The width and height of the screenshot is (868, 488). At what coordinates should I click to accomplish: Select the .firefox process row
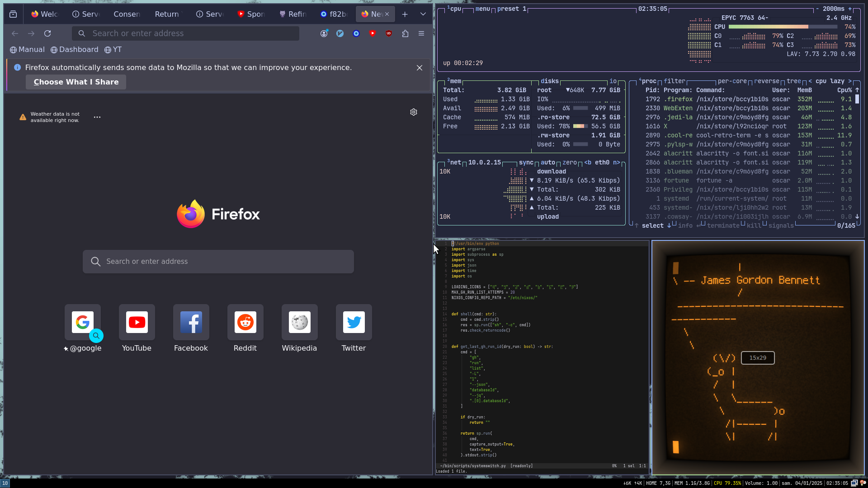click(x=748, y=99)
